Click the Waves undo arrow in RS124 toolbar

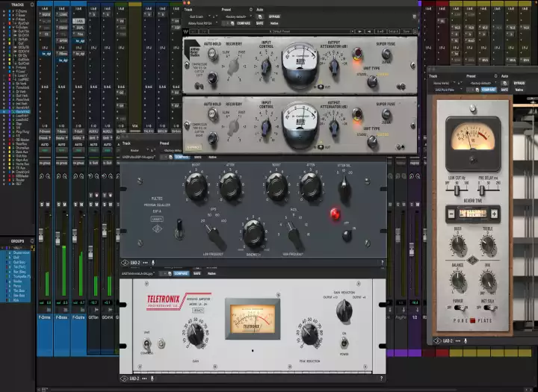coord(194,31)
